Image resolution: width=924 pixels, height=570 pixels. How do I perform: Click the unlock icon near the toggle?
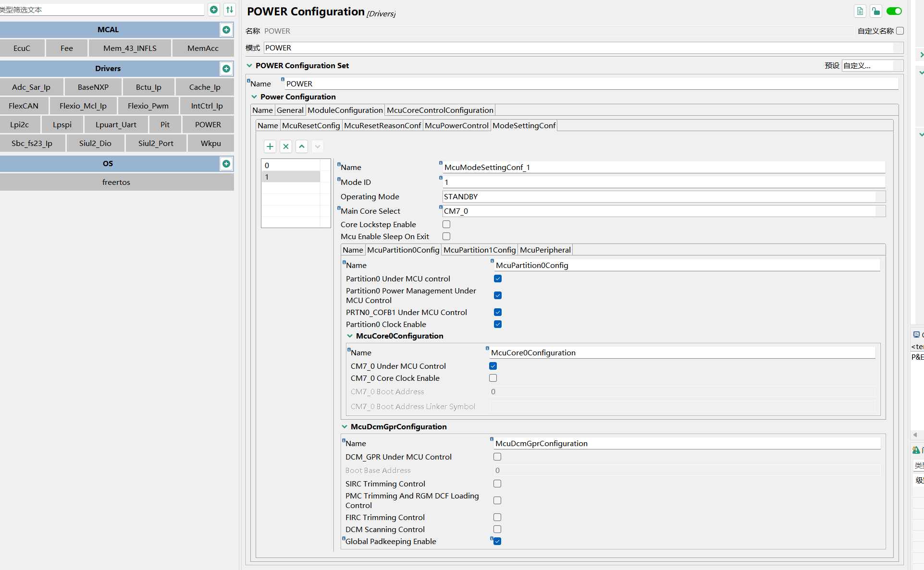point(875,11)
